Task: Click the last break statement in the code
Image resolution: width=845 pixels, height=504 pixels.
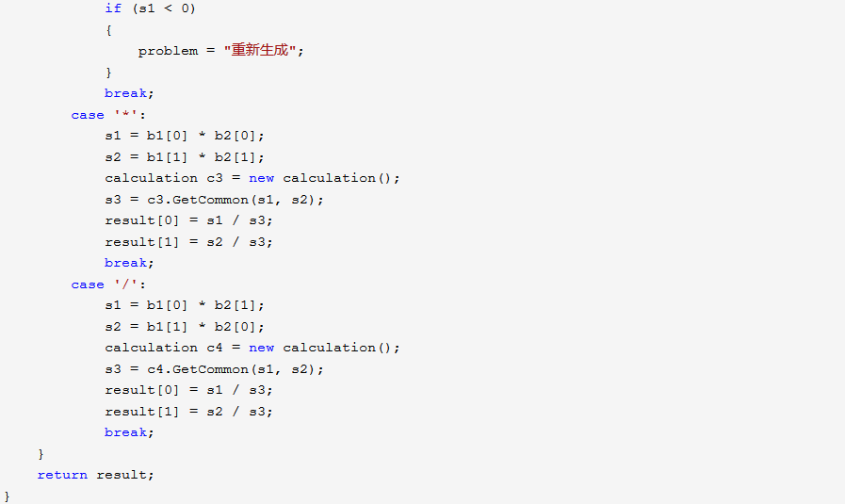Action: (129, 432)
